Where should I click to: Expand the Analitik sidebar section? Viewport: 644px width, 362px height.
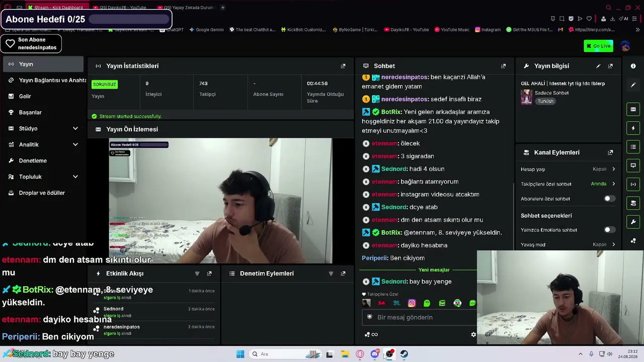point(43,144)
